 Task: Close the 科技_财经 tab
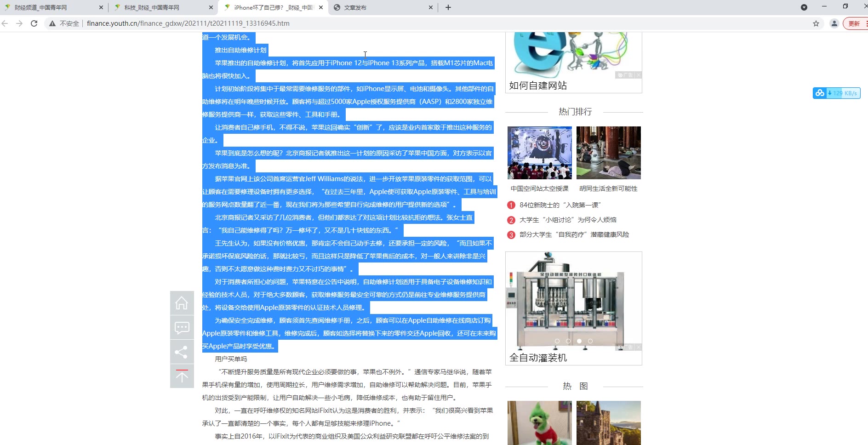click(211, 8)
